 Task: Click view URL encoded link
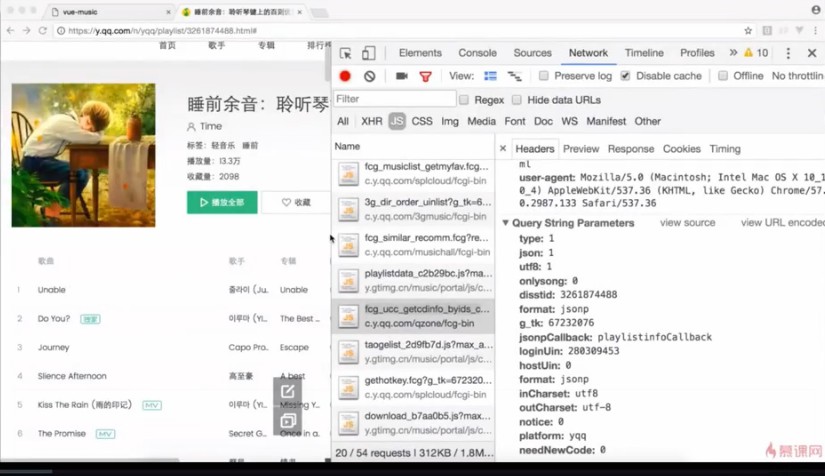click(x=782, y=223)
